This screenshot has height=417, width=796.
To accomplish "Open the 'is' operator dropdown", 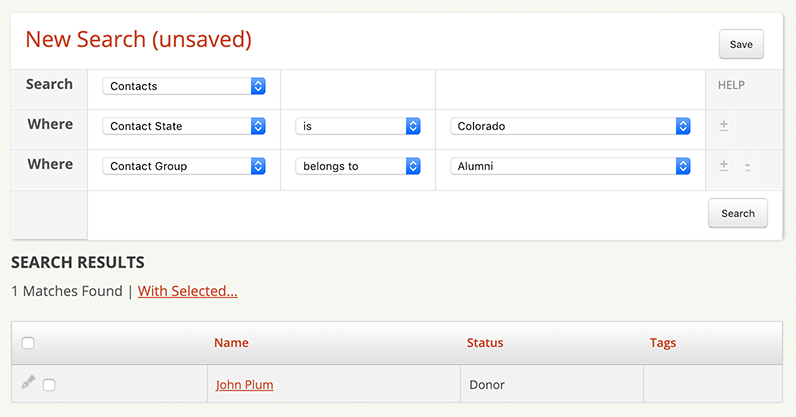I will [x=357, y=126].
